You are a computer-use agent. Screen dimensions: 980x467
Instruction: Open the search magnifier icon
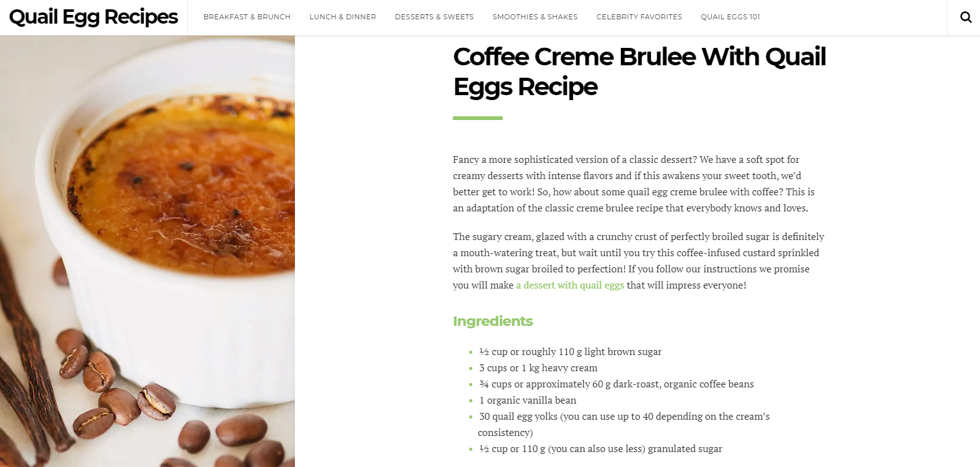point(966,17)
